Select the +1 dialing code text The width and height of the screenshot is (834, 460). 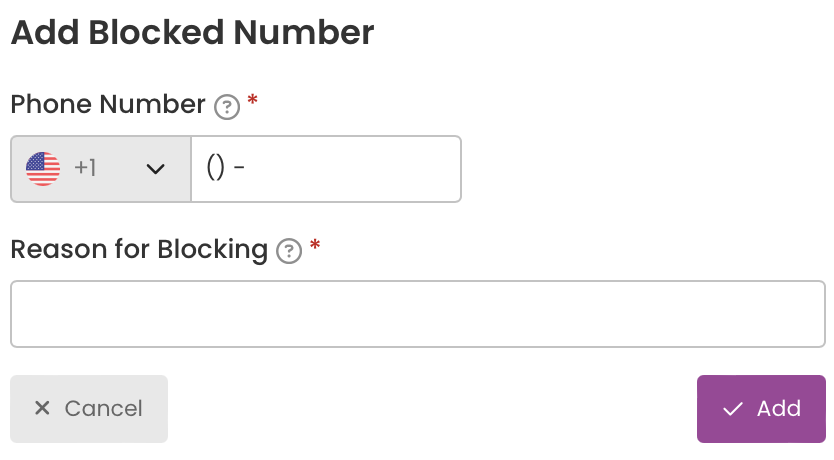click(85, 168)
